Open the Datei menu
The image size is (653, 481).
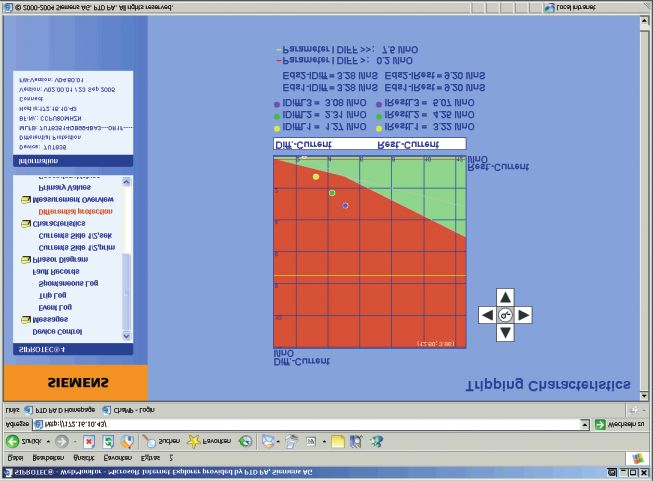point(15,458)
